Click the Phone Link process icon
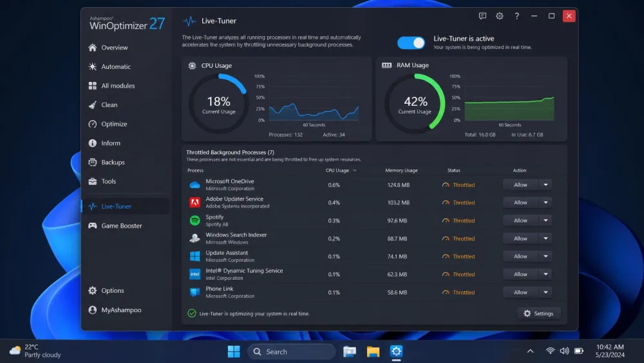644x363 pixels. [194, 292]
